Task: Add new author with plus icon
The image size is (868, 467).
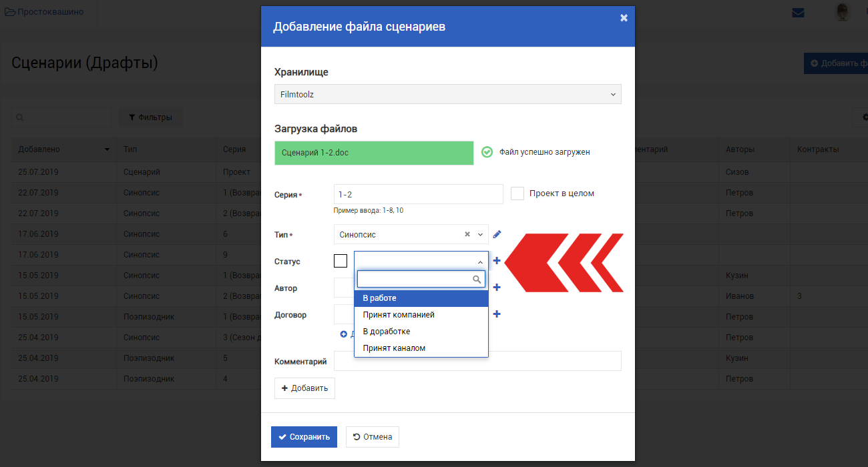Action: pyautogui.click(x=497, y=288)
